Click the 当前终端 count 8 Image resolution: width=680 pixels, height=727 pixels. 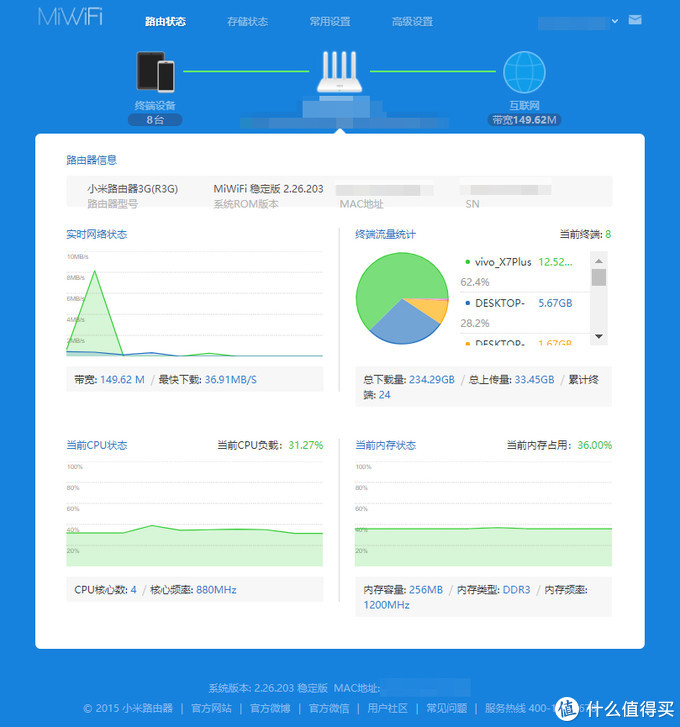[x=608, y=235]
